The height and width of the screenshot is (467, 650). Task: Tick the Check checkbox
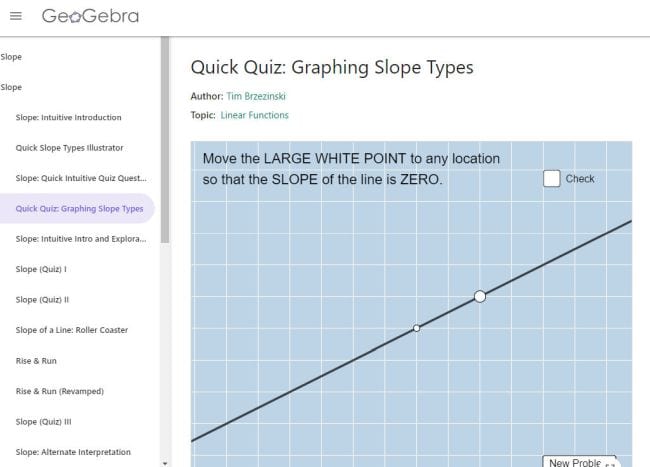click(551, 179)
